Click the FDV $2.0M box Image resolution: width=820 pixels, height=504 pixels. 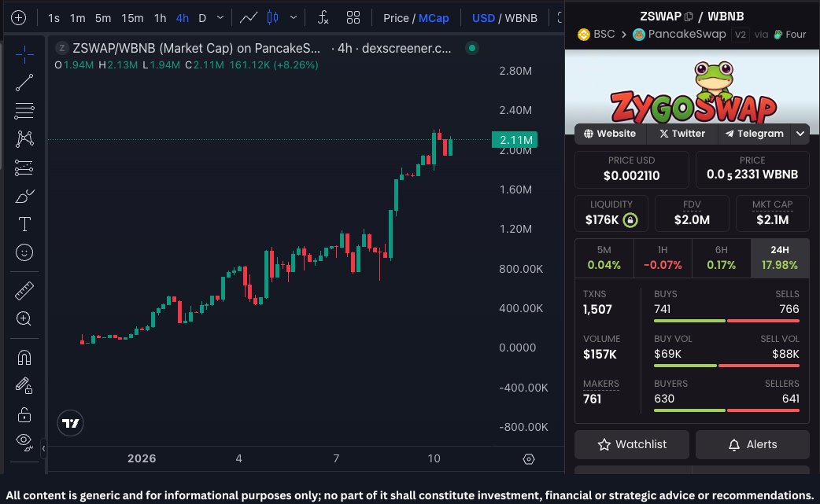tap(692, 213)
